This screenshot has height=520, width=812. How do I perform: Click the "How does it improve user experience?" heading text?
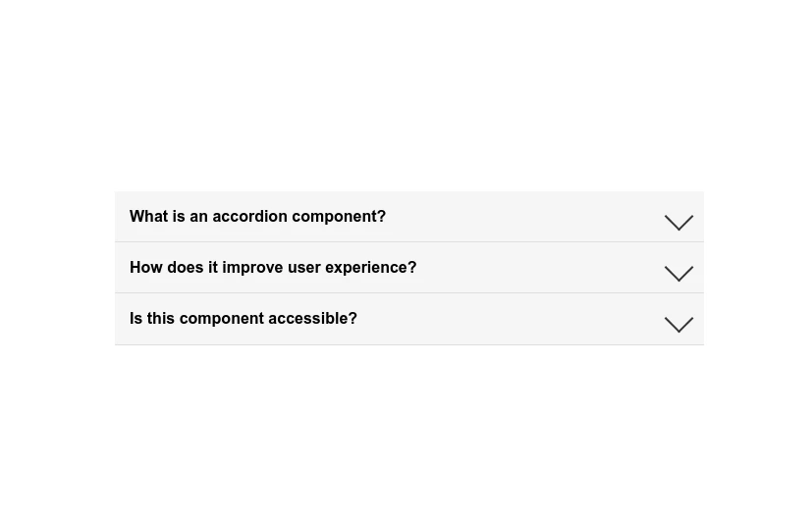point(273,268)
